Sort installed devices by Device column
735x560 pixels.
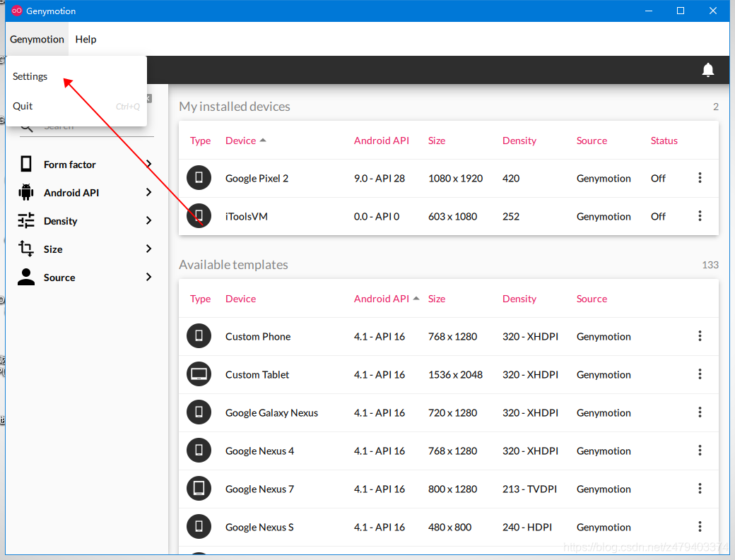240,141
